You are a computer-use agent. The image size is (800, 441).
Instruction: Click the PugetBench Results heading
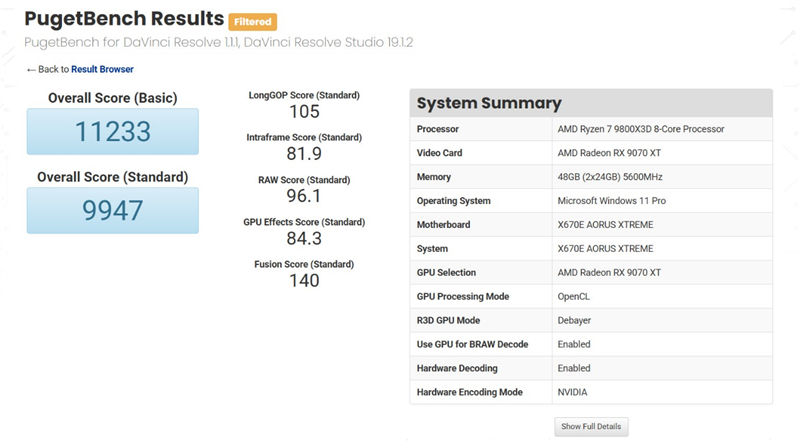click(124, 19)
